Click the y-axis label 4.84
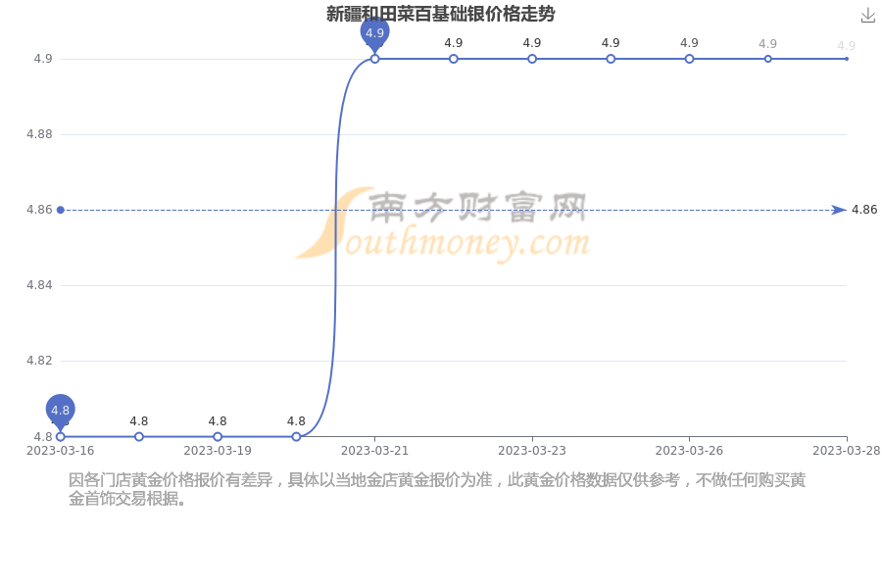Screen dimensions: 882x588 pyautogui.click(x=39, y=285)
